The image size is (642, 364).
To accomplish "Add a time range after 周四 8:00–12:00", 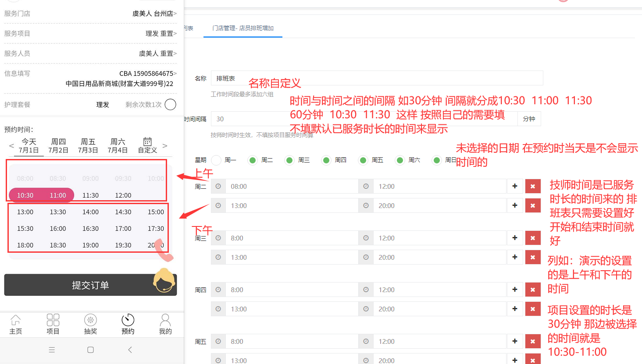I will coord(515,290).
